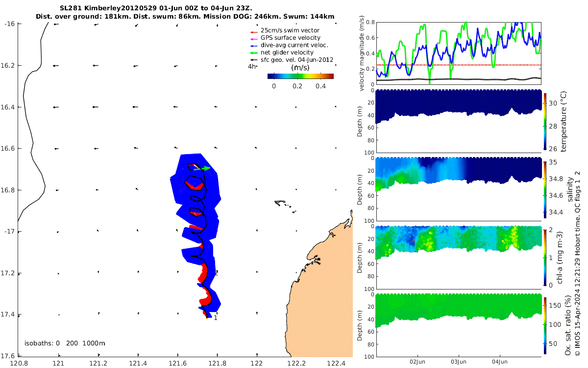588x368 pixels.
Task: Click the temperature depth-section panel
Action: click(459, 121)
